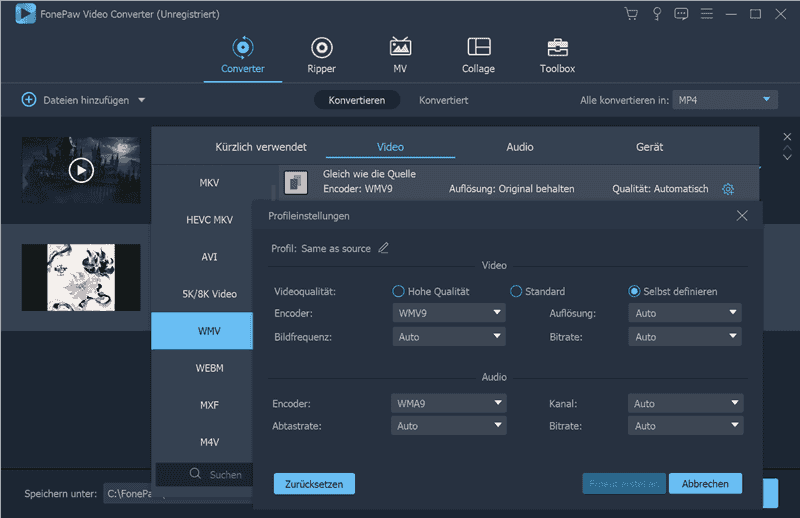This screenshot has width=800, height=518.
Task: Switch to Audio format tab
Action: click(520, 147)
